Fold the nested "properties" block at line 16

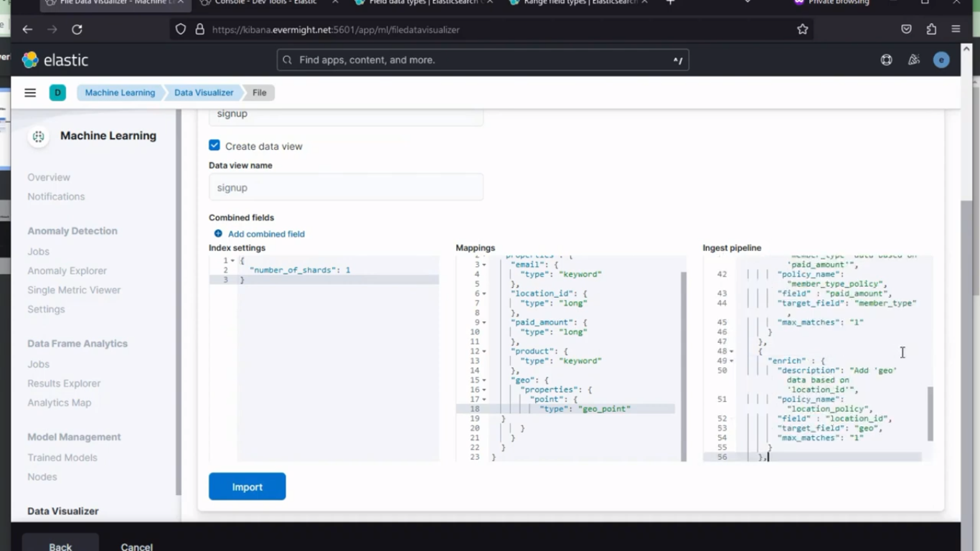pyautogui.click(x=484, y=390)
